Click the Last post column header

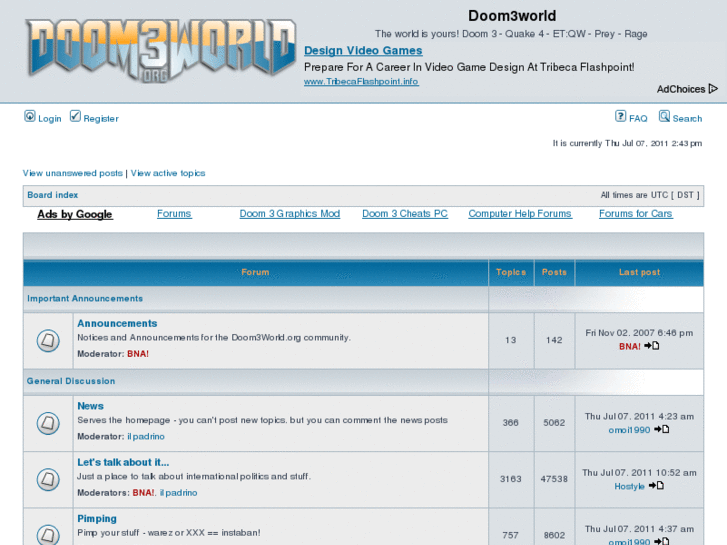[639, 272]
